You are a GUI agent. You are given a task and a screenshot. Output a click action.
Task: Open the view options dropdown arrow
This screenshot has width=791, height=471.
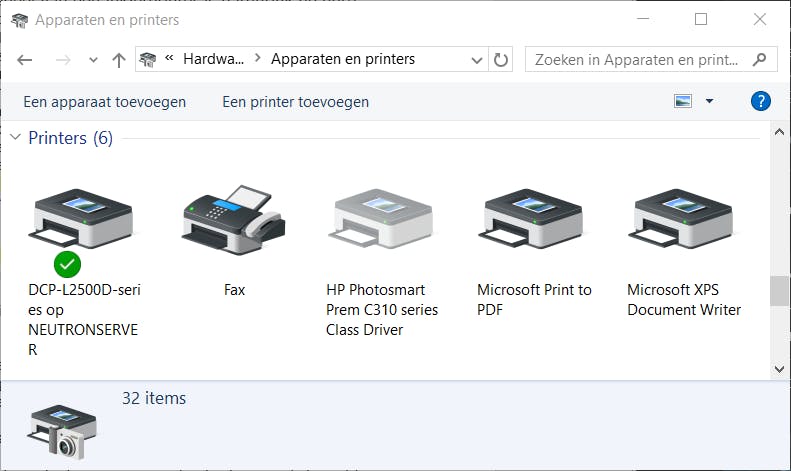click(709, 101)
